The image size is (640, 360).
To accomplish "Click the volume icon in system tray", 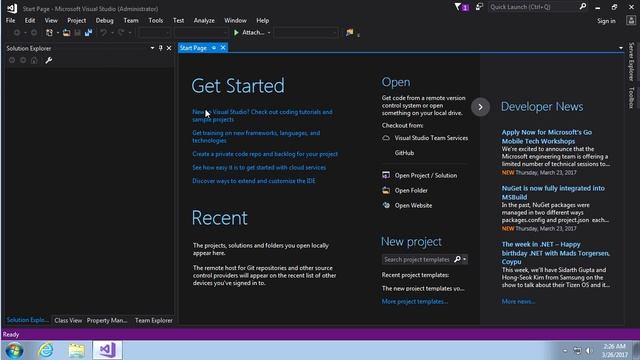I will click(588, 351).
